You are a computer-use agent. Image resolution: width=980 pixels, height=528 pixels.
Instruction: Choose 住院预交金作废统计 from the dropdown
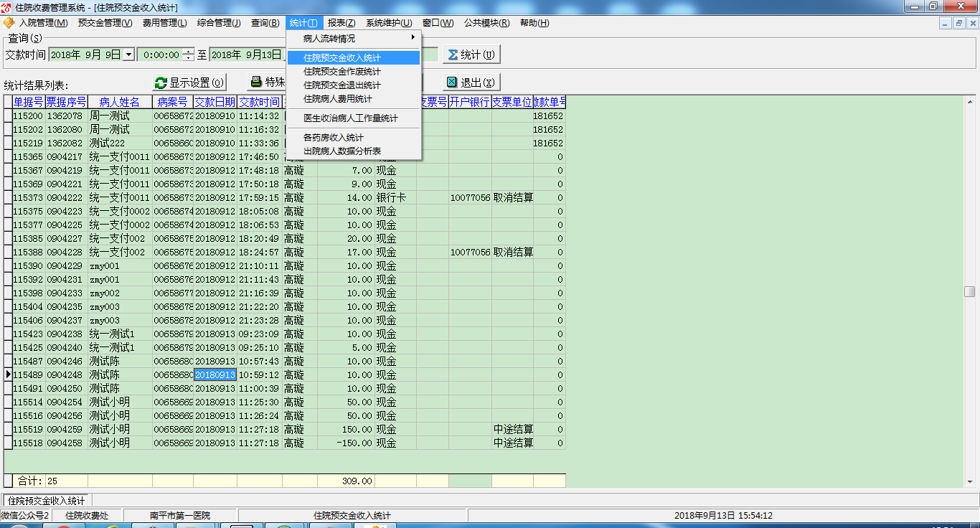coord(354,72)
